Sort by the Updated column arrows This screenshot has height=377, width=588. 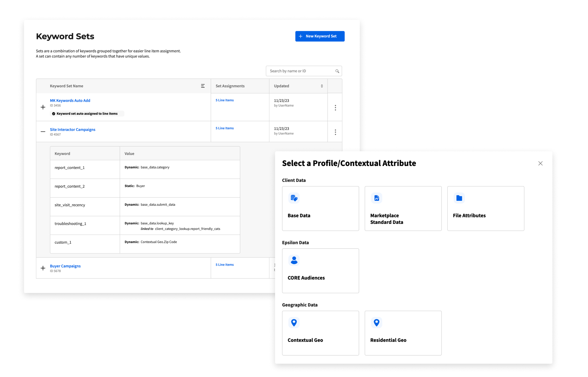(322, 86)
